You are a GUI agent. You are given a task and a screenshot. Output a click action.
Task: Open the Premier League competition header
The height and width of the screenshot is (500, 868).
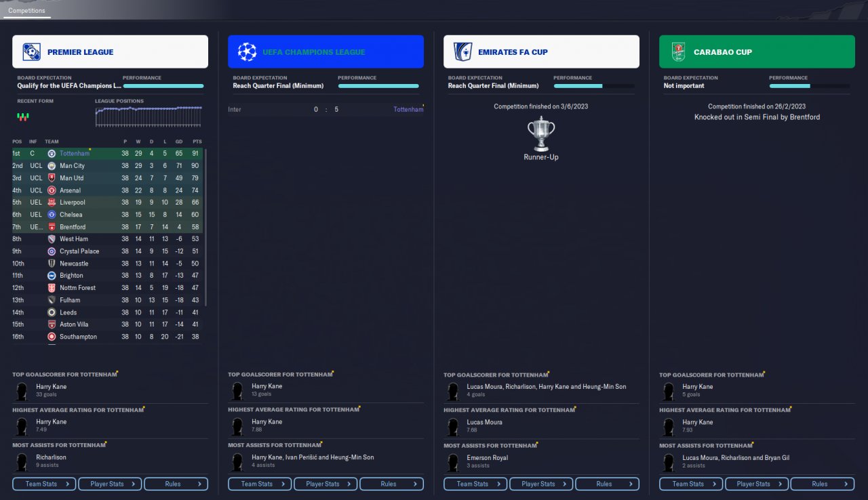pyautogui.click(x=110, y=51)
